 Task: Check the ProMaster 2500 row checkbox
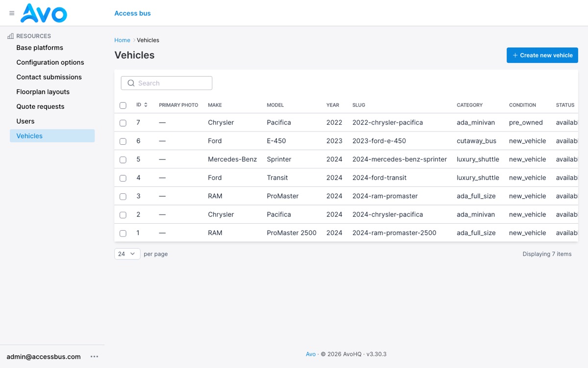click(123, 233)
